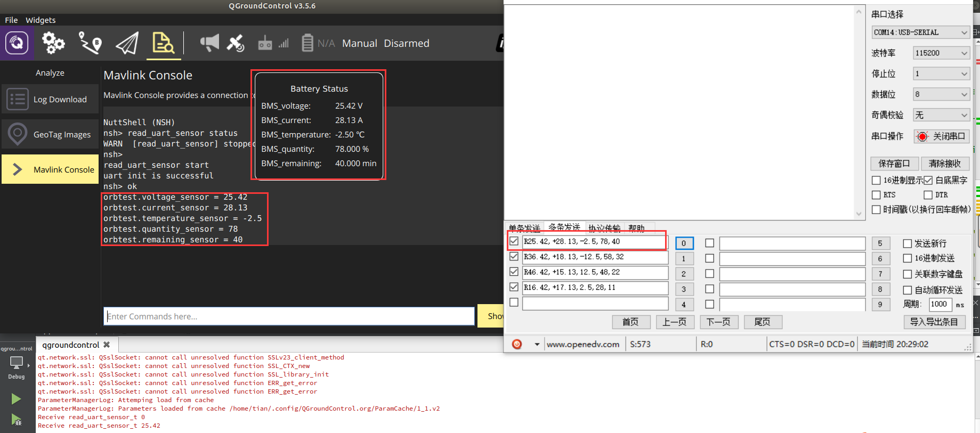Click red power icon in serial status bar

click(x=517, y=344)
